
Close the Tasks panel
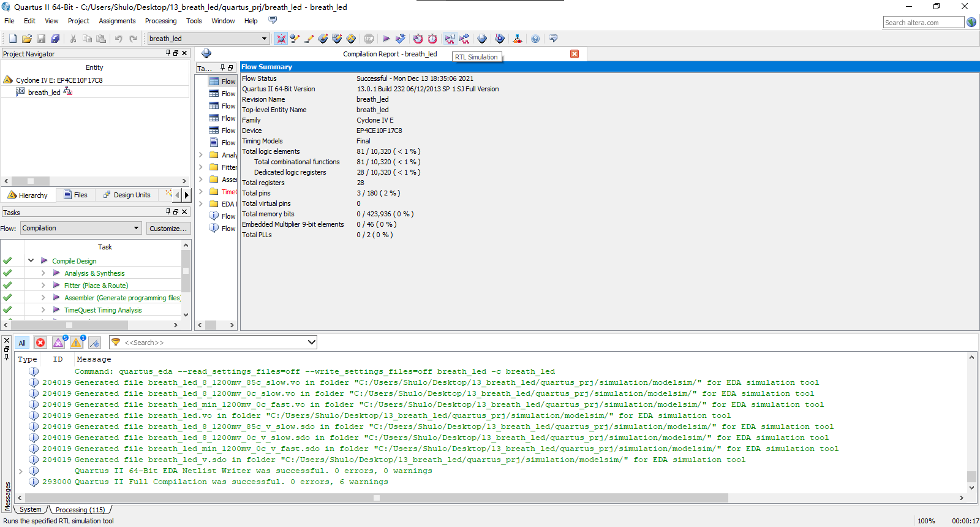click(184, 211)
